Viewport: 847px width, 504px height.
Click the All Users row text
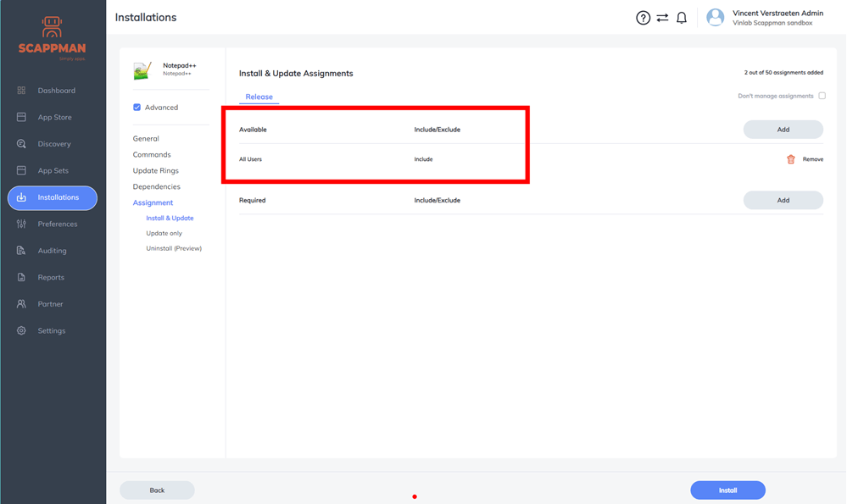(251, 159)
